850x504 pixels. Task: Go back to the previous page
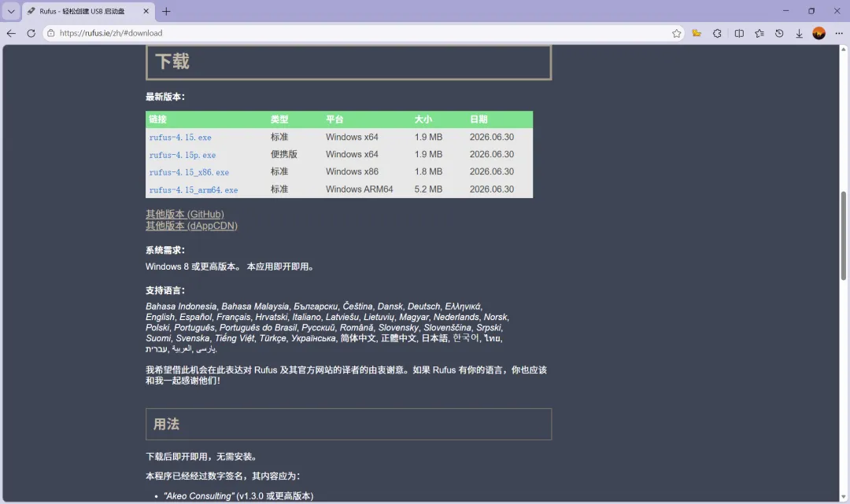point(11,33)
